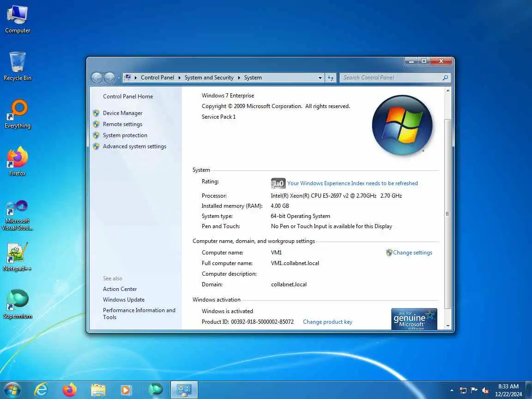Select the Product ID 00392-918-5000002-85072 text
This screenshot has width=532, height=399.
coord(248,322)
